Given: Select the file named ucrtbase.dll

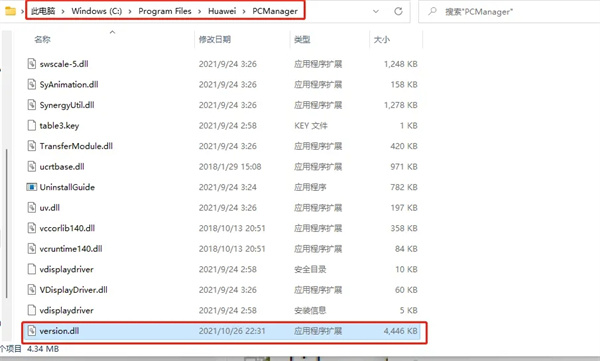Looking at the screenshot, I should click(62, 167).
